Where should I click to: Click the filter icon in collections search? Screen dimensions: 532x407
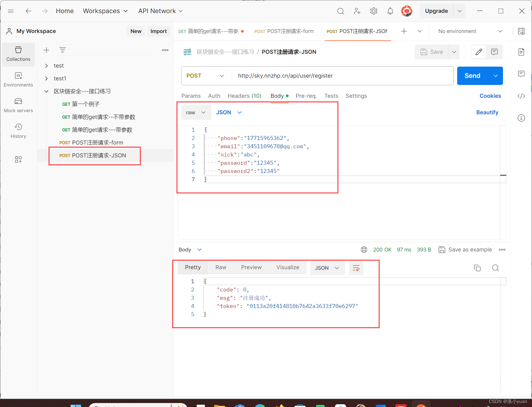tap(63, 50)
